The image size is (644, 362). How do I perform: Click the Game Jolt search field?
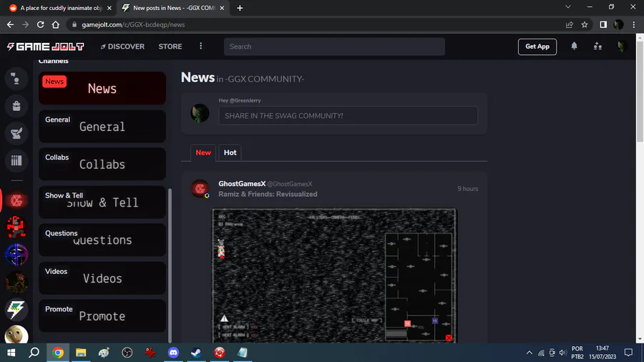334,47
